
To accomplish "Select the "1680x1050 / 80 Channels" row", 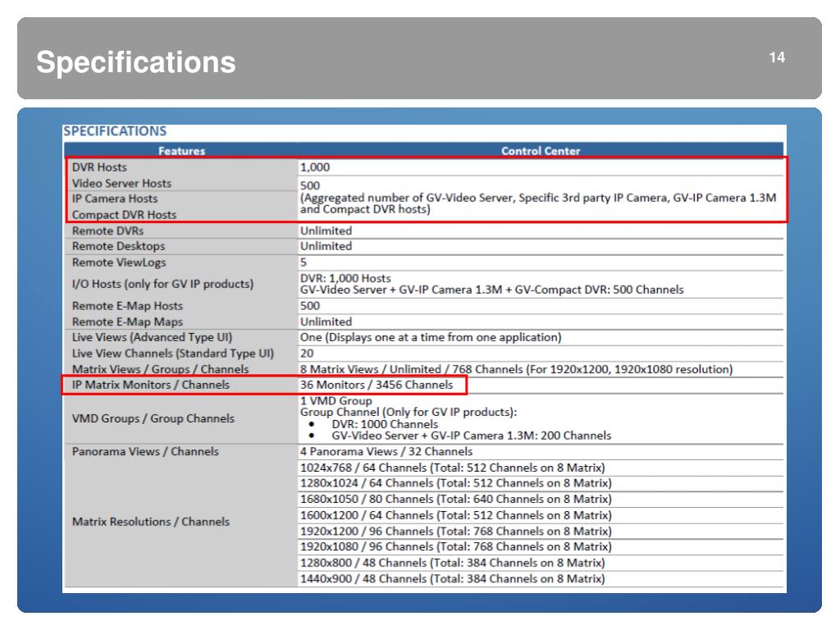I will click(456, 500).
